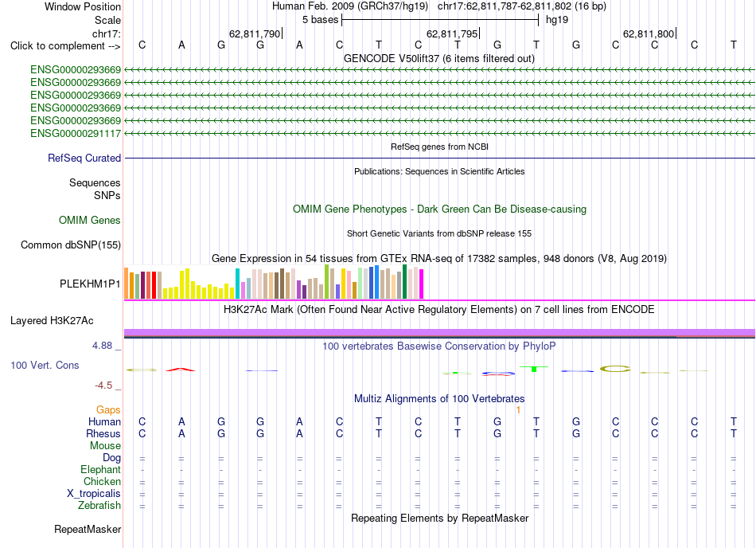Click 'Short Genetic Variants from dbSNP release 155'
The image size is (756, 548).
pos(439,233)
